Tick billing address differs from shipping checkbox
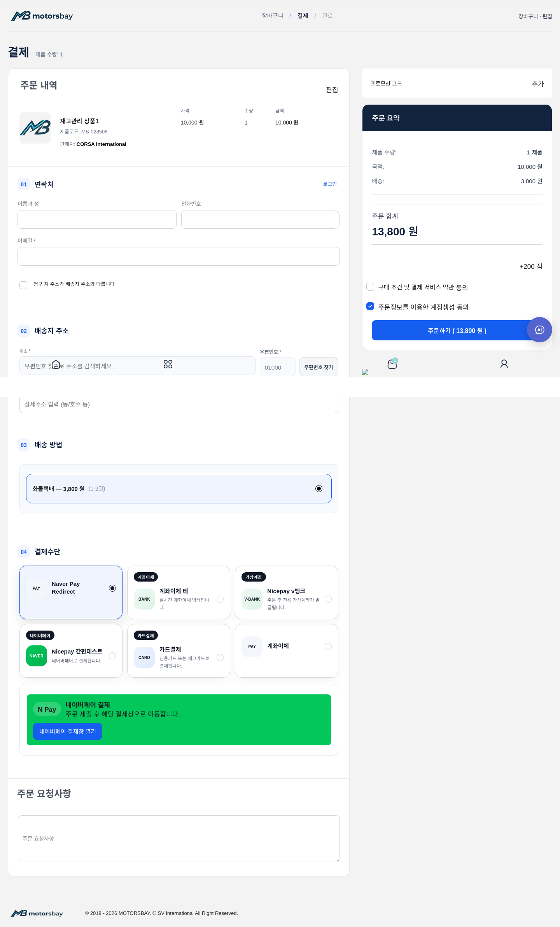Viewport: 560px width, 927px height. point(23,285)
